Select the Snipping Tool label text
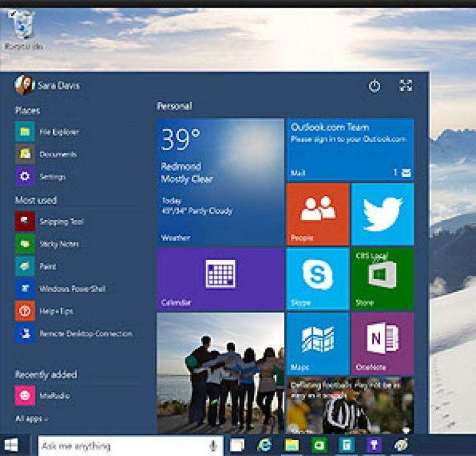Viewport: 476px width, 456px height. pos(62,222)
